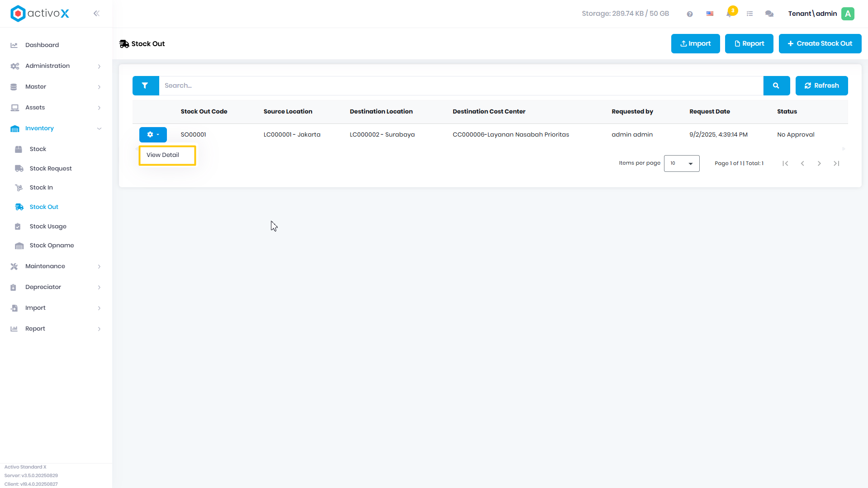
Task: Open notifications bell icon
Action: click(729, 14)
